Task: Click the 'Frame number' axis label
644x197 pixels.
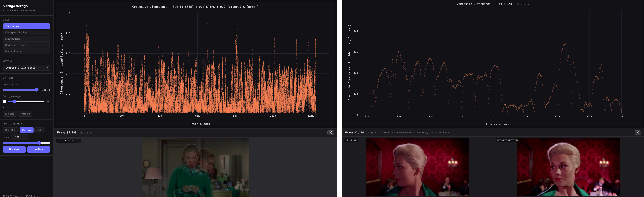Action: pos(200,124)
